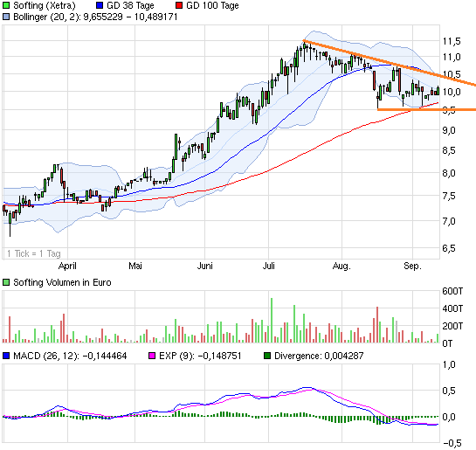Image resolution: width=476 pixels, height=450 pixels.
Task: Click Bollinger value text '9,655229 – 10,489171'
Action: click(130, 17)
